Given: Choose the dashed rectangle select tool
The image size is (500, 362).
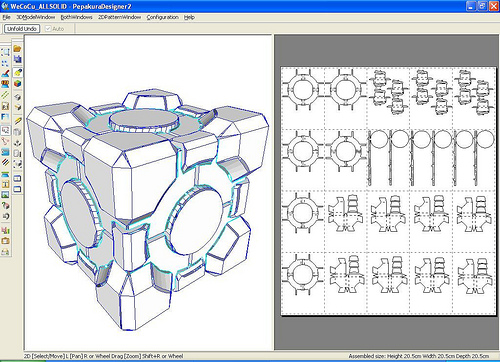Looking at the screenshot, I should click(5, 52).
